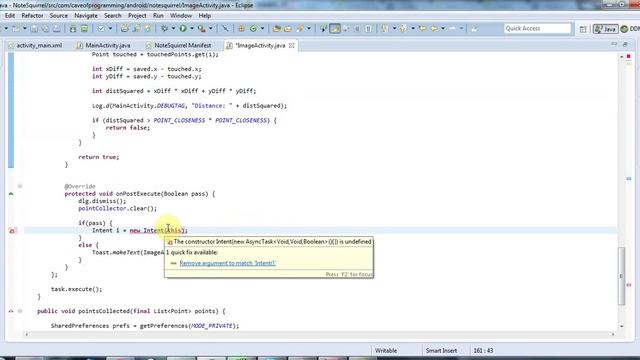Viewport: 640px width, 360px height.
Task: Open the Refactor menu
Action: click(32, 16)
